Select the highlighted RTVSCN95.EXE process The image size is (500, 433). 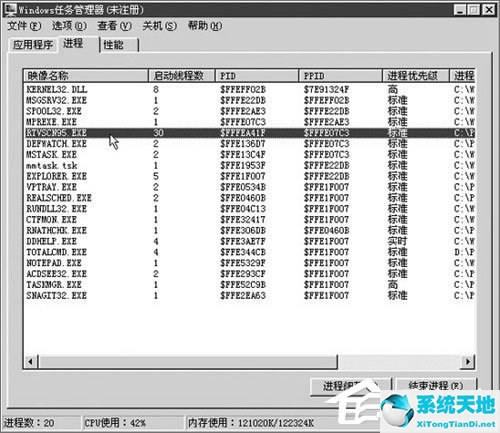tap(249, 133)
